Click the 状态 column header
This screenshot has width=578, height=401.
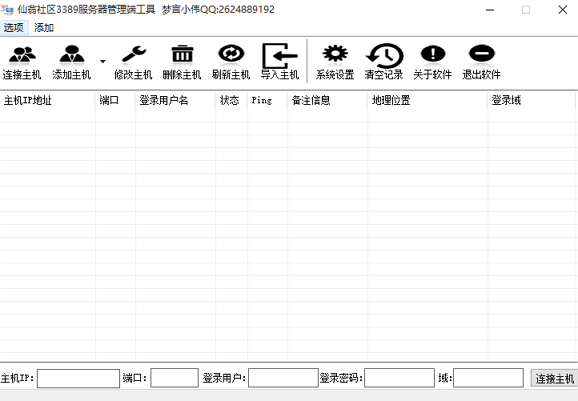pyautogui.click(x=231, y=100)
